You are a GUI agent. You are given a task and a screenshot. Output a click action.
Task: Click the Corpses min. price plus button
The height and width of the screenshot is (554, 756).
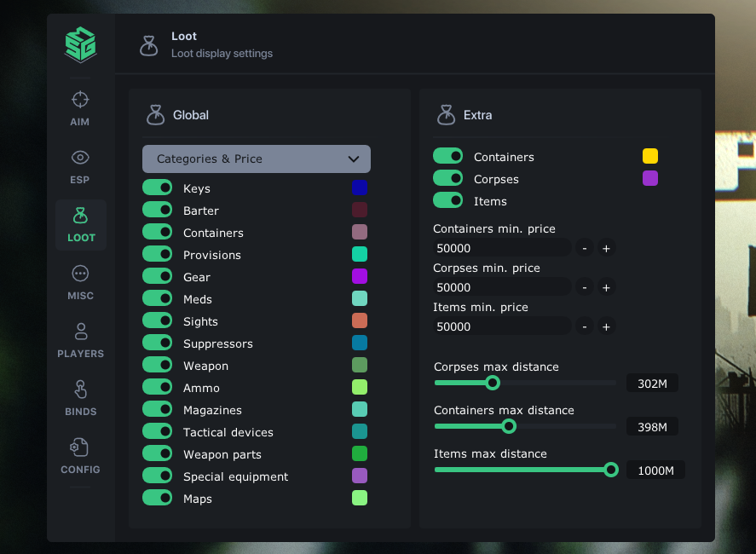pos(606,288)
